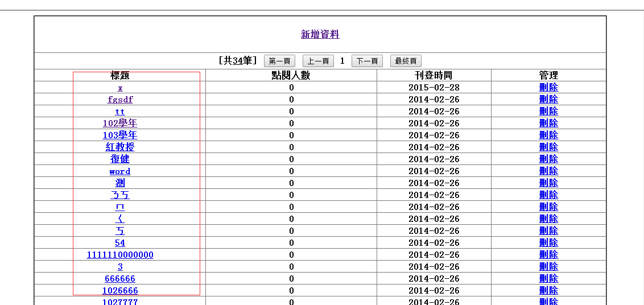Open the 1111110000000 entry
Screen dimensions: 644x305
[120, 255]
